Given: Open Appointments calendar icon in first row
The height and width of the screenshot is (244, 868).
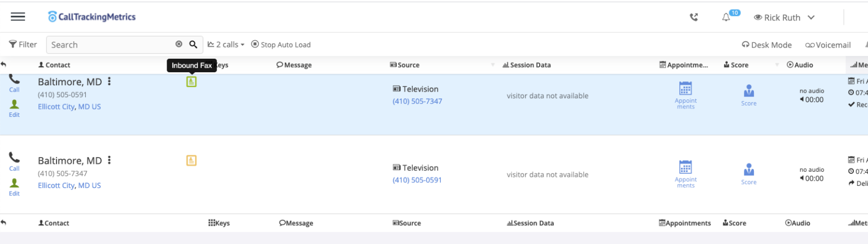Looking at the screenshot, I should tap(685, 89).
